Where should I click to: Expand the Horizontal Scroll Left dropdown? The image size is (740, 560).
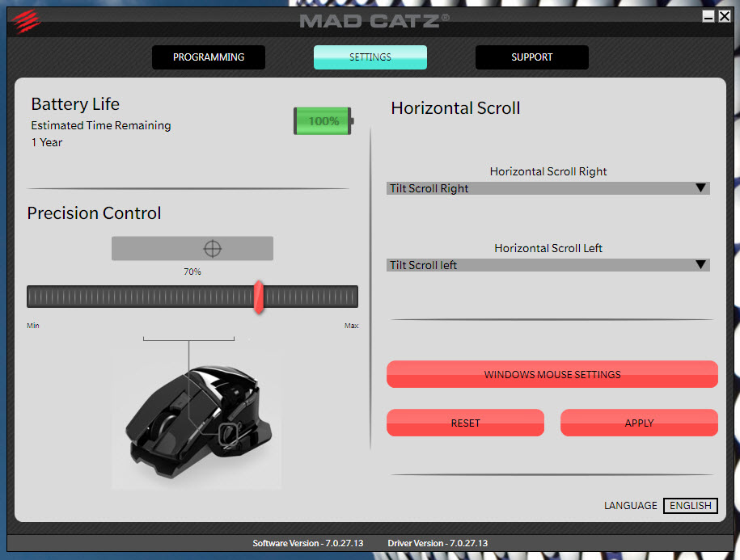[x=548, y=265]
